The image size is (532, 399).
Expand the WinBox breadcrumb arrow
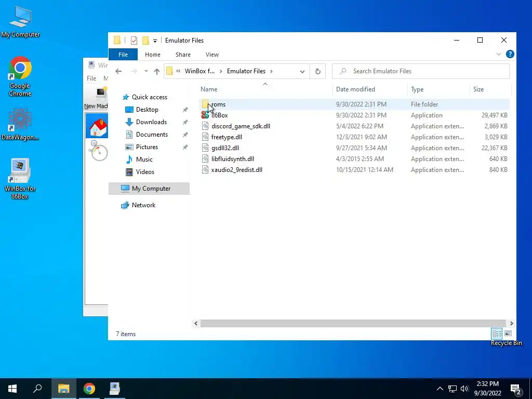[221, 71]
